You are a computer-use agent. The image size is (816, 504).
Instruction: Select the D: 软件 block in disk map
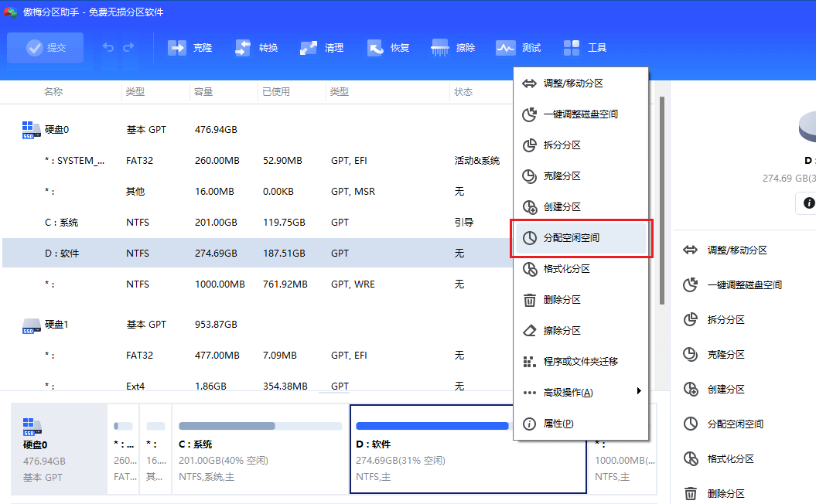[468, 449]
